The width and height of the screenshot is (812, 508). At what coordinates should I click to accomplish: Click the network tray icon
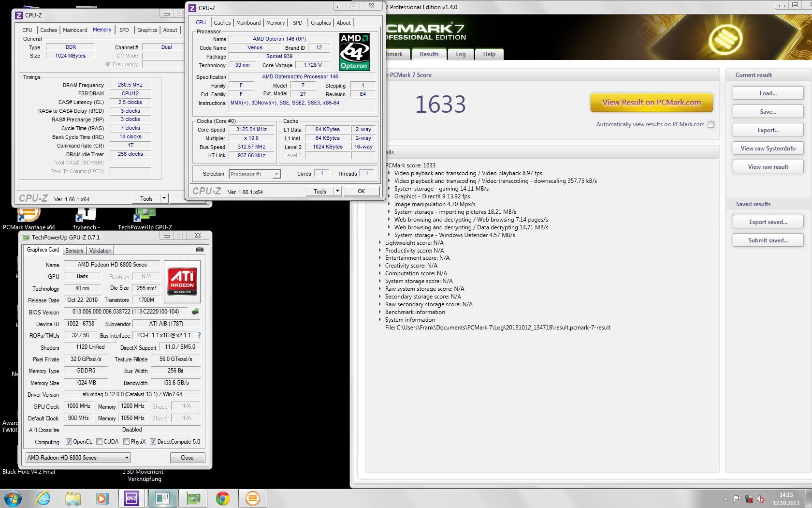[749, 499]
